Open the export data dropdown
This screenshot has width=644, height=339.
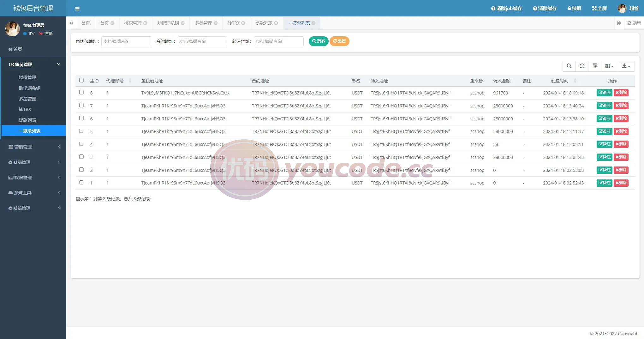626,66
